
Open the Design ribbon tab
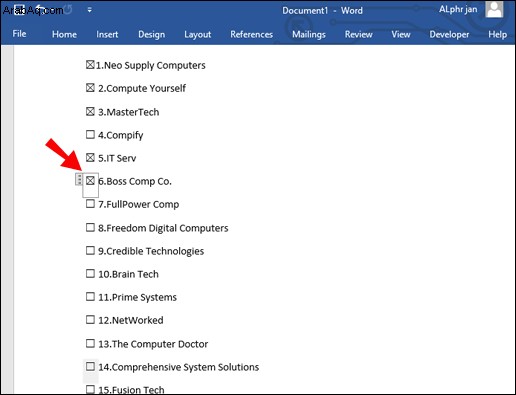coord(152,35)
